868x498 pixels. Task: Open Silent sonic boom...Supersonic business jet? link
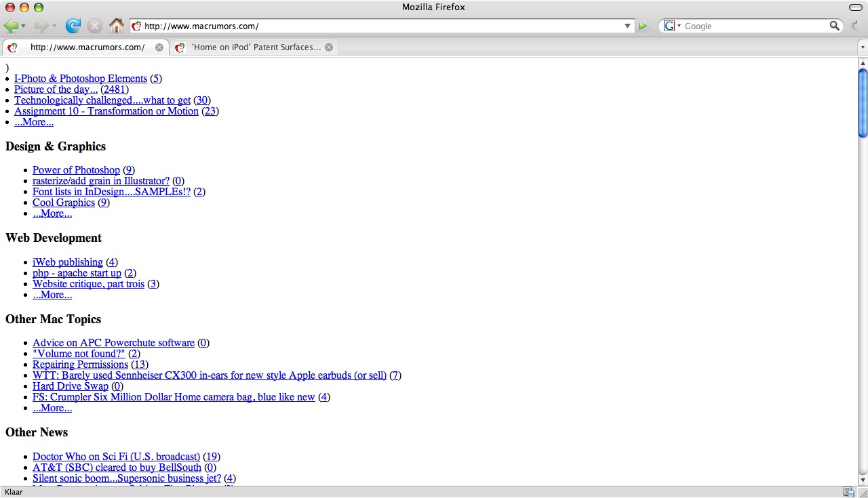coord(127,478)
